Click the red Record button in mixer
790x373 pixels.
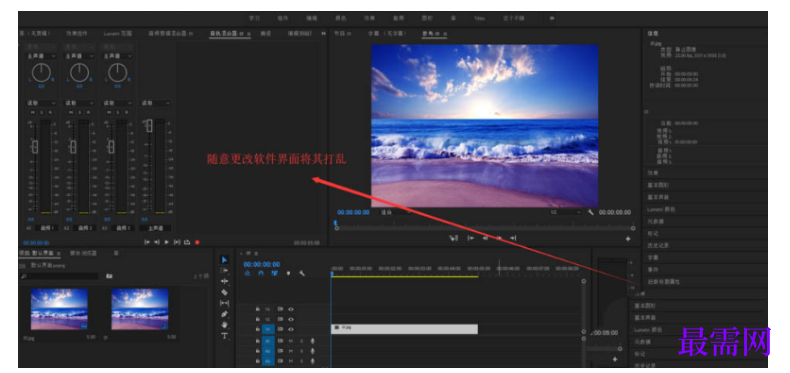(197, 242)
